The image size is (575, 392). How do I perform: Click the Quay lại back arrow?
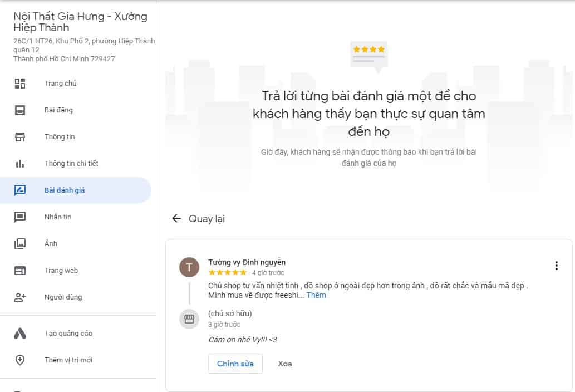[175, 219]
